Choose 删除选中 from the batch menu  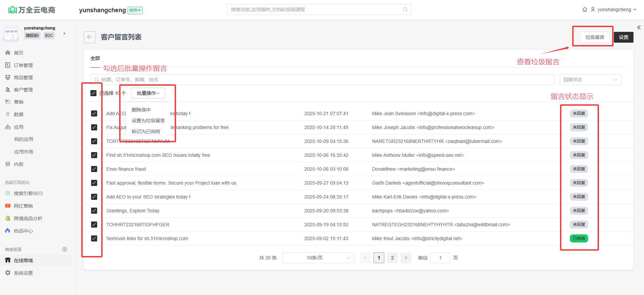tap(141, 110)
